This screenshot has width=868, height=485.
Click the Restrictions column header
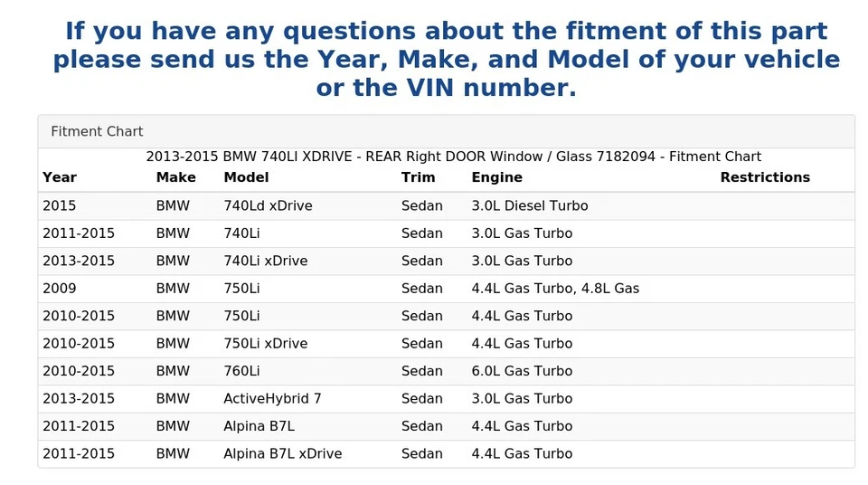point(764,177)
